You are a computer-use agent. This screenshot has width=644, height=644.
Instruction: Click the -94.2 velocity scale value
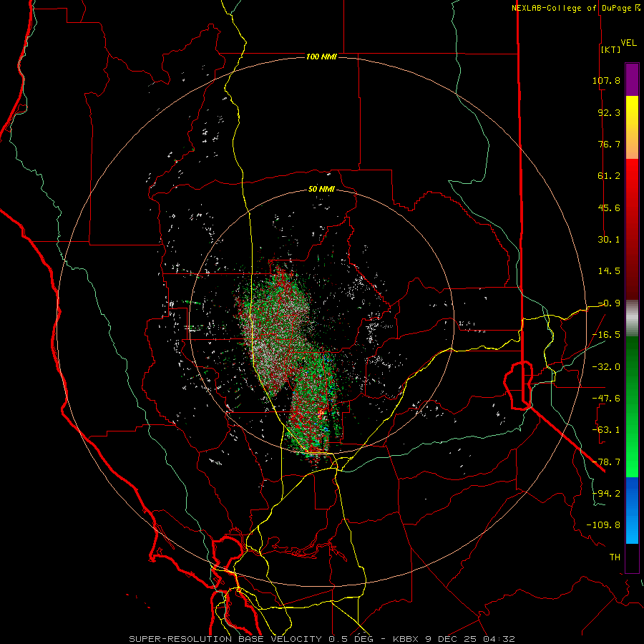click(606, 493)
